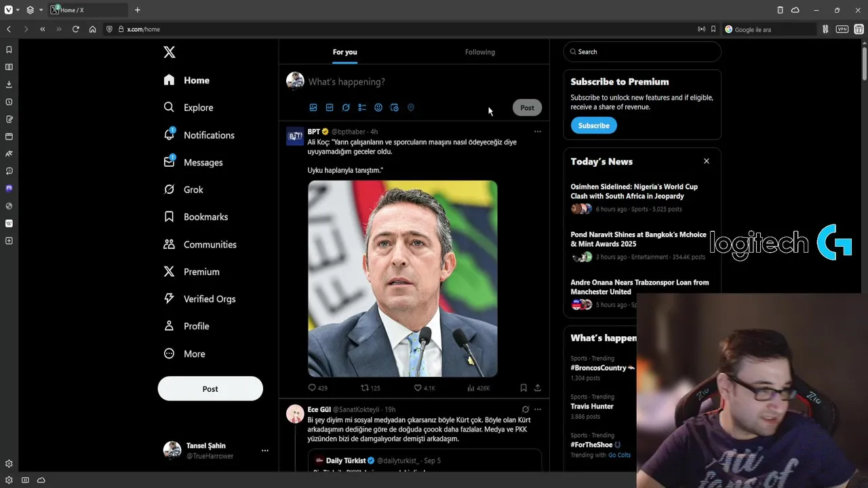This screenshot has height=488, width=868.
Task: Expand the Vivaldi menu dropdown arrow
Action: point(18,10)
